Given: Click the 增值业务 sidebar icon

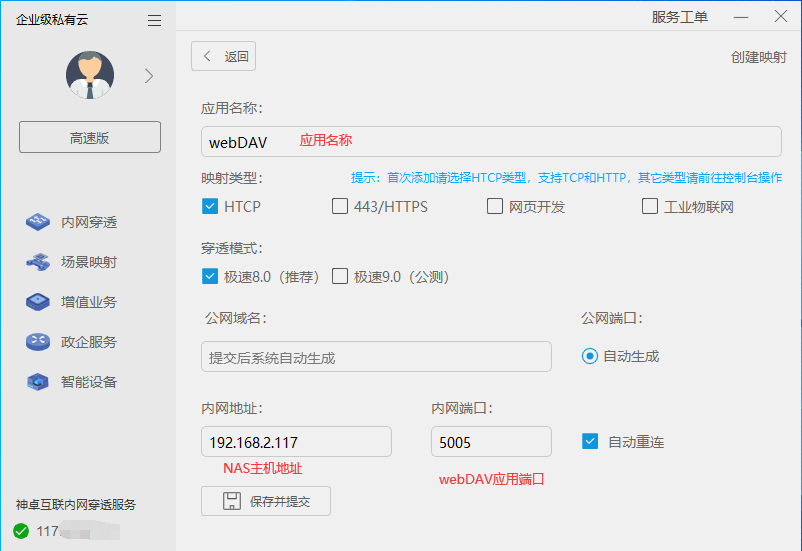Looking at the screenshot, I should click(38, 302).
